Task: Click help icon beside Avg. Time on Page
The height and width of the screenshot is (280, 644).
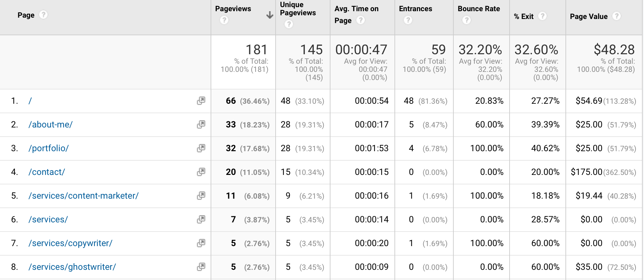Action: pyautogui.click(x=361, y=20)
